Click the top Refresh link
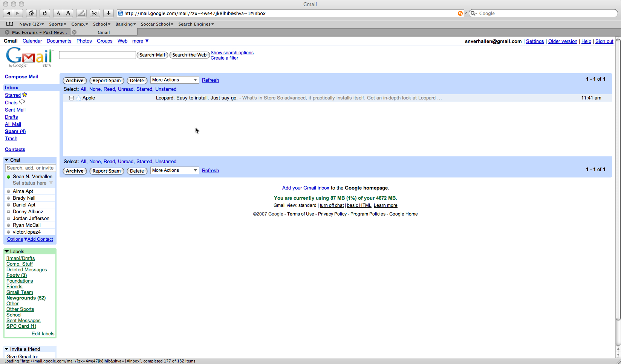Viewport: 621px width, 364px height. [210, 80]
